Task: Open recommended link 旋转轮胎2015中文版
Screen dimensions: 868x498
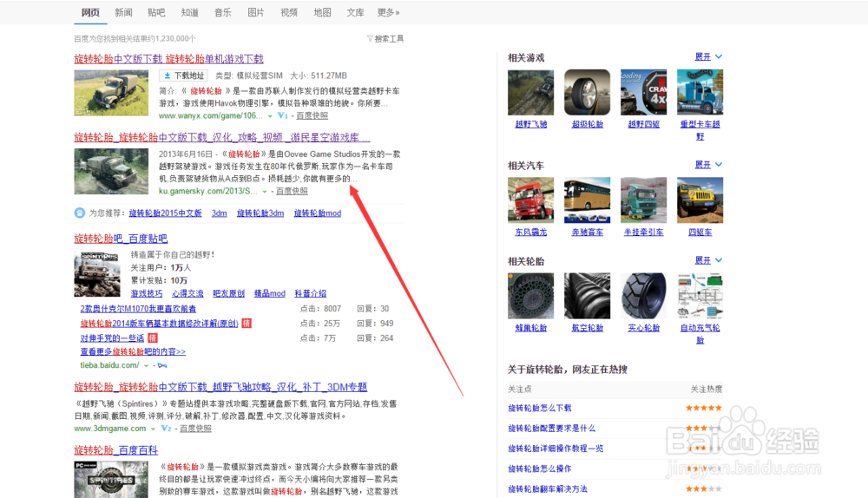Action: (x=165, y=213)
